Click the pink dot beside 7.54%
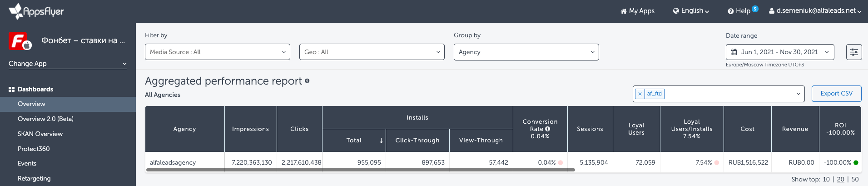 point(717,162)
